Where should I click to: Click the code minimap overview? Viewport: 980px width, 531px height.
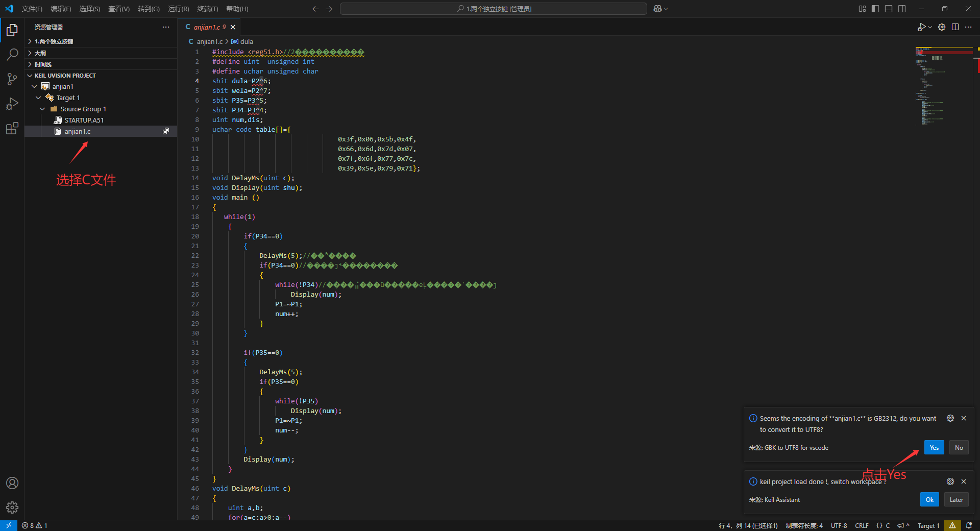point(944,86)
